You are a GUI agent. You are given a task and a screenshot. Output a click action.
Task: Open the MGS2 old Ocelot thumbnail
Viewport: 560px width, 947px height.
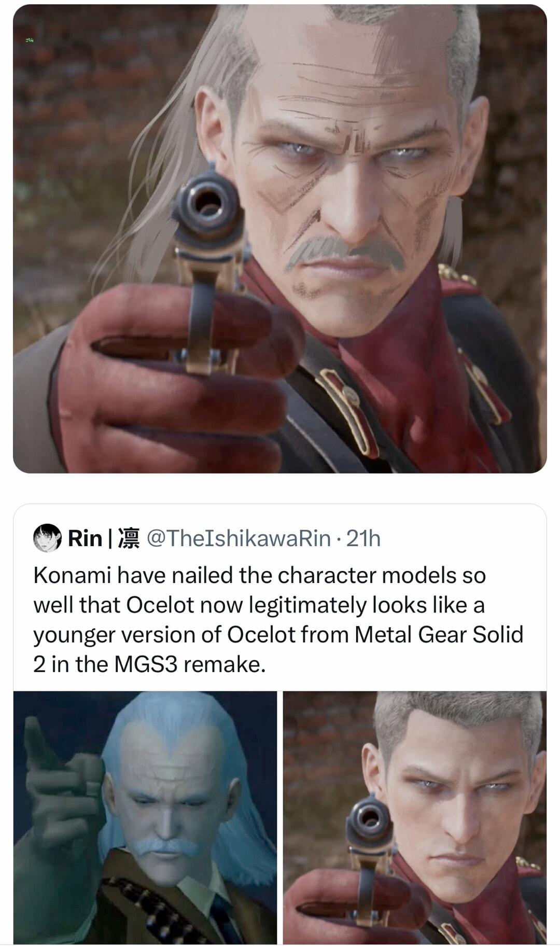pos(145,817)
